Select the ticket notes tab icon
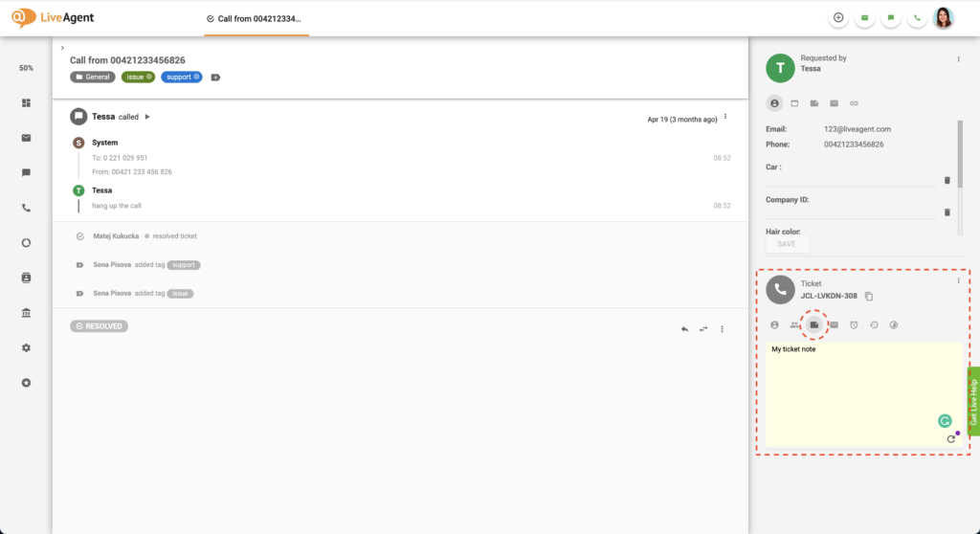The image size is (980, 534). pyautogui.click(x=813, y=325)
